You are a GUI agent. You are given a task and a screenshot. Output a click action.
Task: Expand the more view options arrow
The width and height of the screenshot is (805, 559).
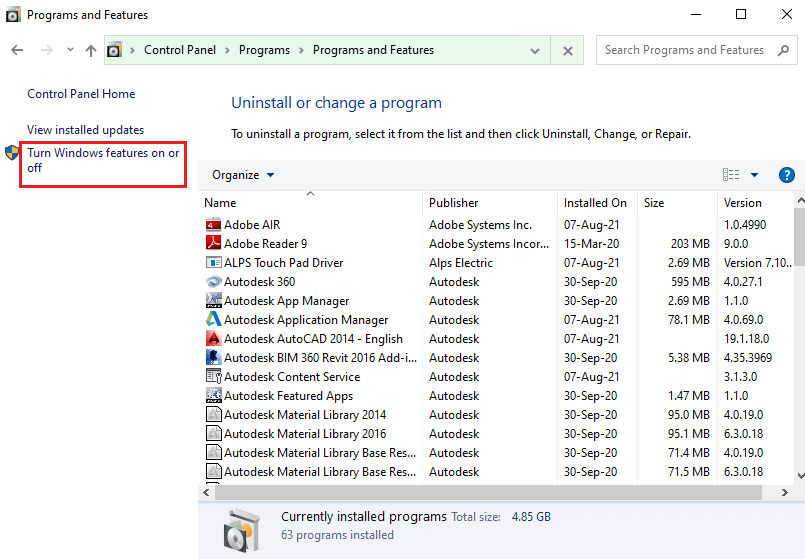click(x=754, y=175)
